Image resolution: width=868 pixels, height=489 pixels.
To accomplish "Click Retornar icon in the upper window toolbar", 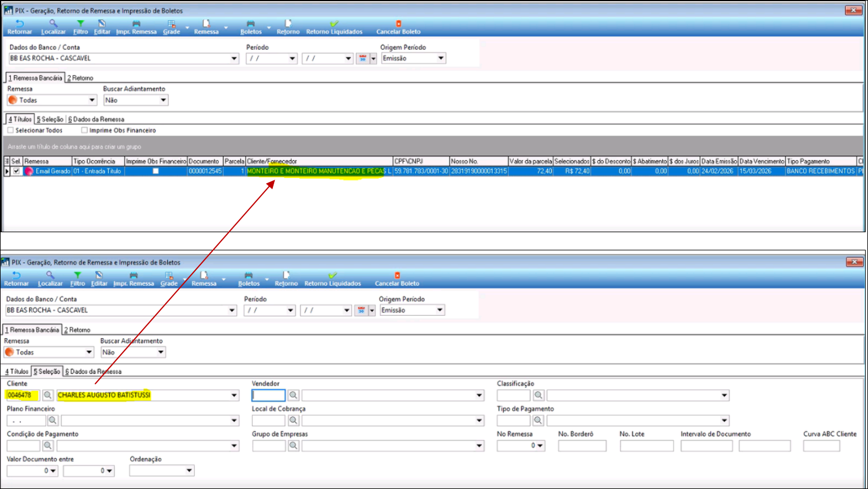I will (x=19, y=24).
